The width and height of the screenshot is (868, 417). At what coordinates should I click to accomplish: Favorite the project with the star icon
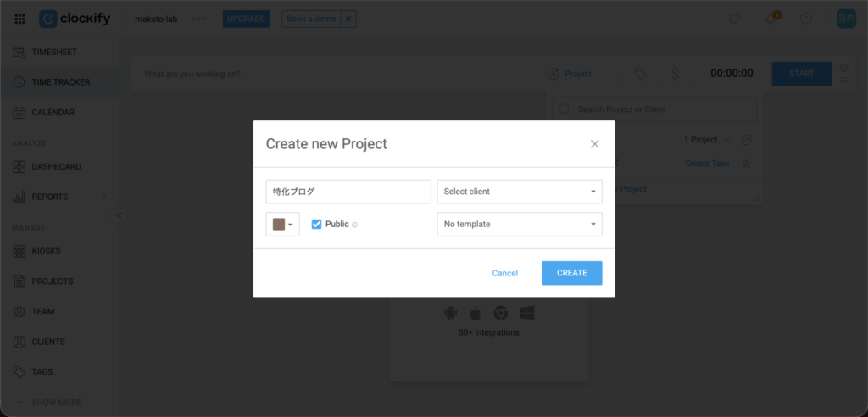747,164
